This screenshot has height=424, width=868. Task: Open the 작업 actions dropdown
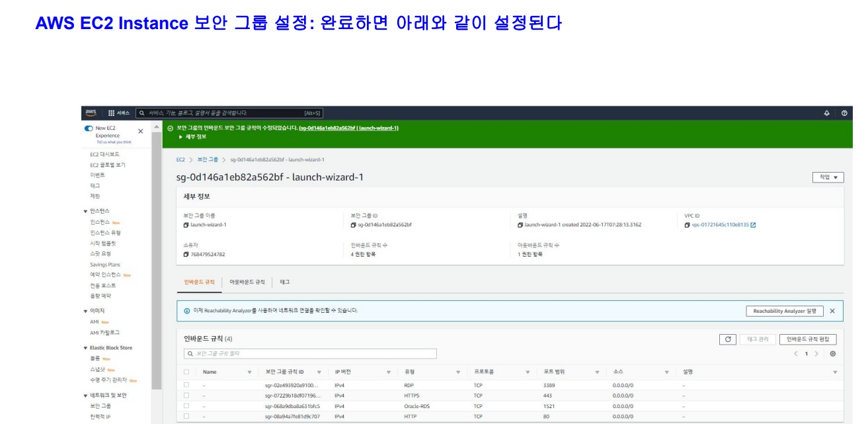click(x=828, y=177)
